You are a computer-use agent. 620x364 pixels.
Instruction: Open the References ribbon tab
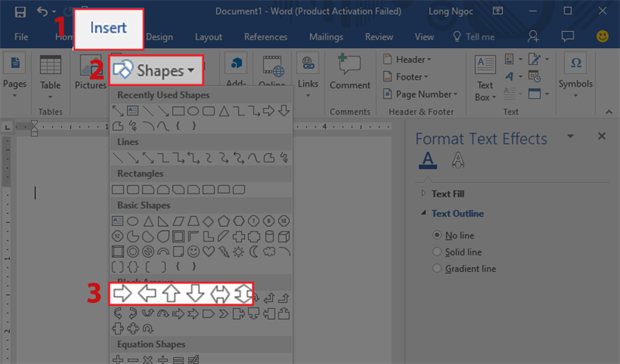(x=266, y=37)
